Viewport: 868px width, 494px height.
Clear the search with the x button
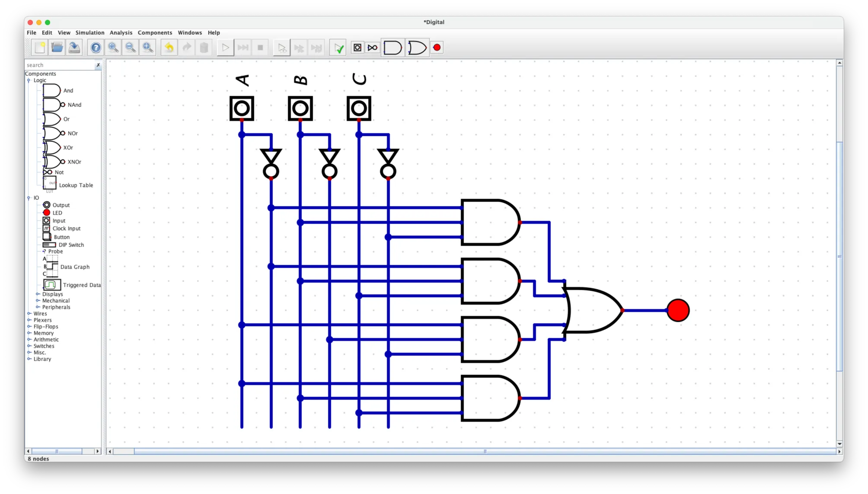point(98,65)
